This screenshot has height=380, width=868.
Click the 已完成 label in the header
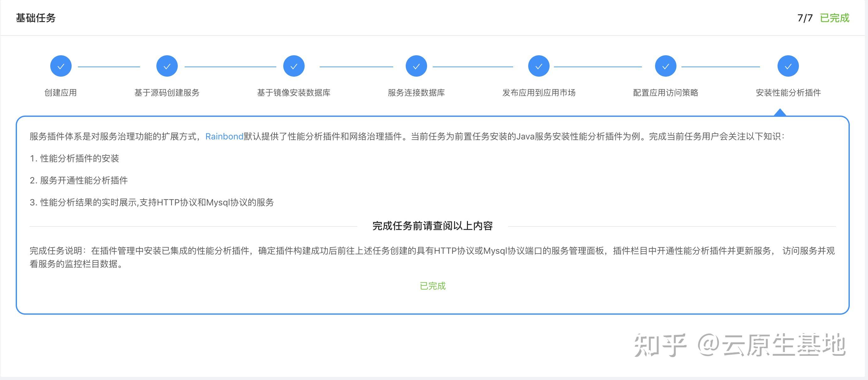(x=834, y=18)
